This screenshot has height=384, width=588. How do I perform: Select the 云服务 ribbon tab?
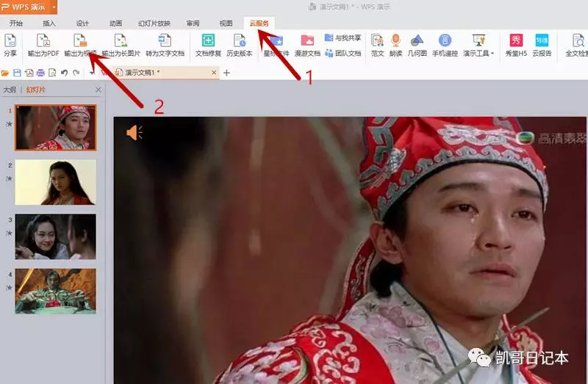pos(259,23)
